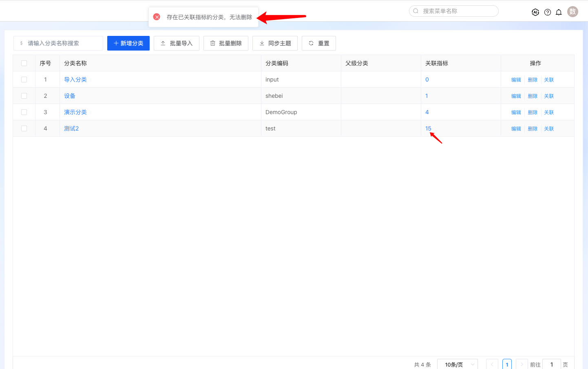Click 删除 for the 设备 row
The image size is (588, 369).
click(533, 96)
